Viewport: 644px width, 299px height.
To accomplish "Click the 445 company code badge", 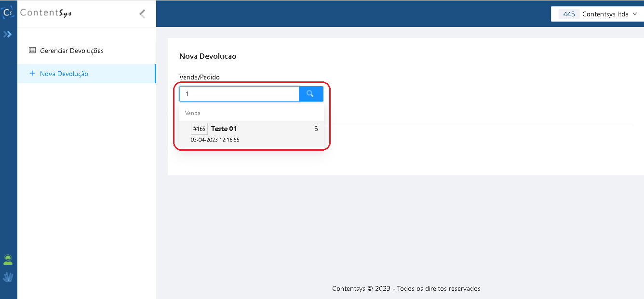I will (x=569, y=14).
